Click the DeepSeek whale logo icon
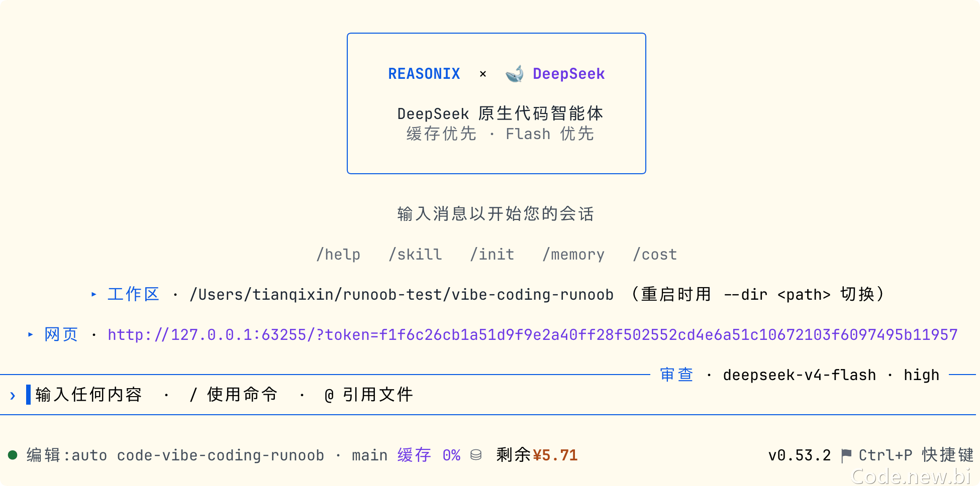The height and width of the screenshot is (486, 980). (515, 74)
